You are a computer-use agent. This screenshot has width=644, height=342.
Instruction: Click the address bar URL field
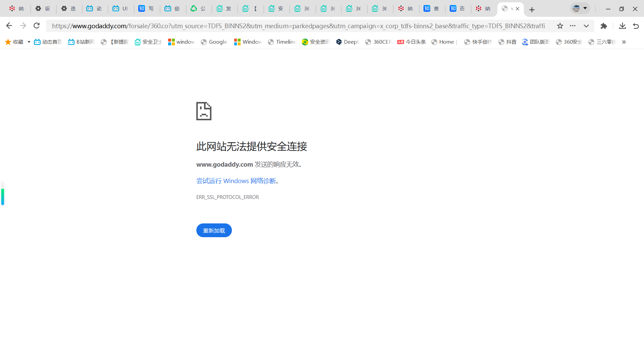pos(299,26)
